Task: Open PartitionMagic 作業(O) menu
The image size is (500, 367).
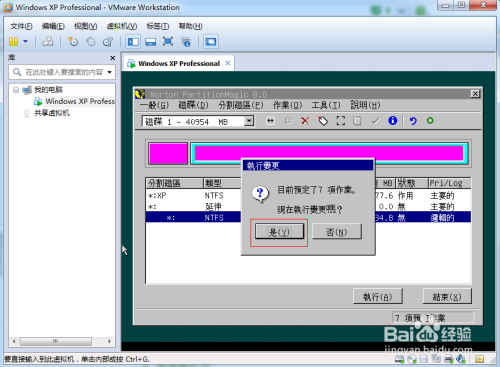Action: (287, 105)
